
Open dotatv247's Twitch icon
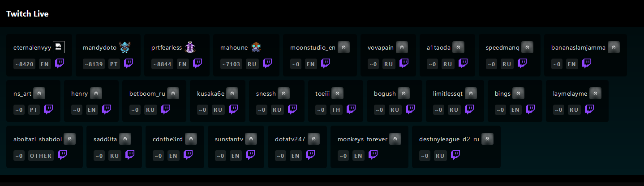tap(310, 155)
